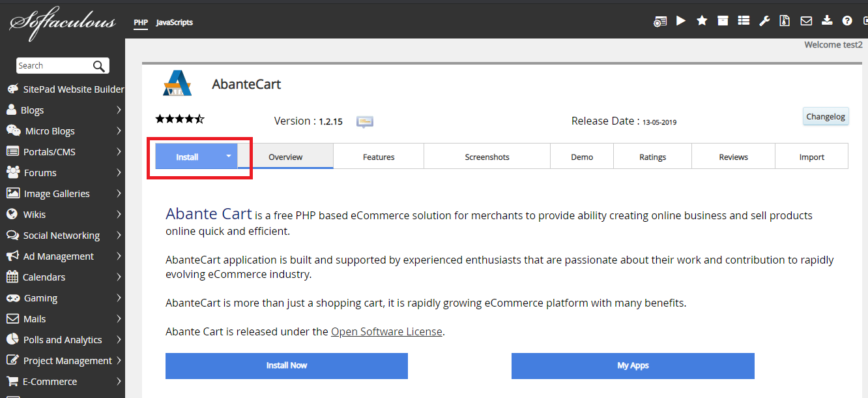The width and height of the screenshot is (868, 398).
Task: Click the Welcome test2 text
Action: pyautogui.click(x=833, y=45)
